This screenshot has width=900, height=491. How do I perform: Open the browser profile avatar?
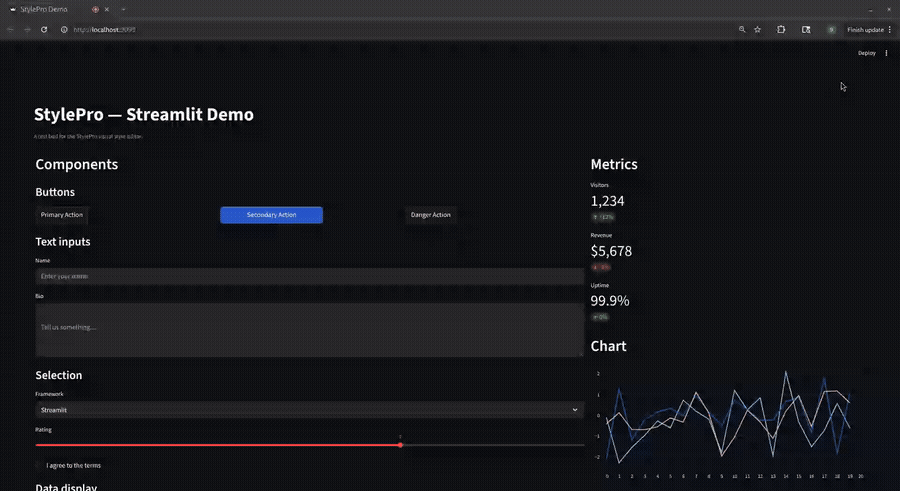pos(831,29)
